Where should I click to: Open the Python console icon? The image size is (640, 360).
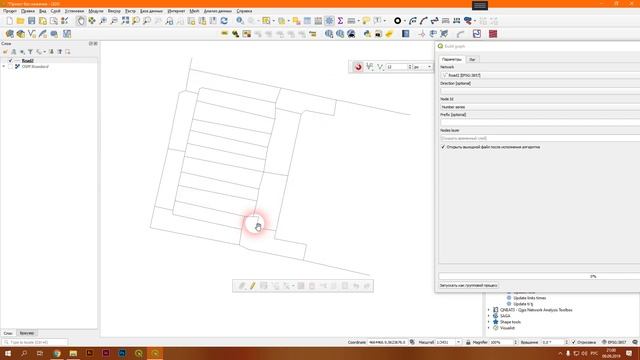(x=367, y=34)
